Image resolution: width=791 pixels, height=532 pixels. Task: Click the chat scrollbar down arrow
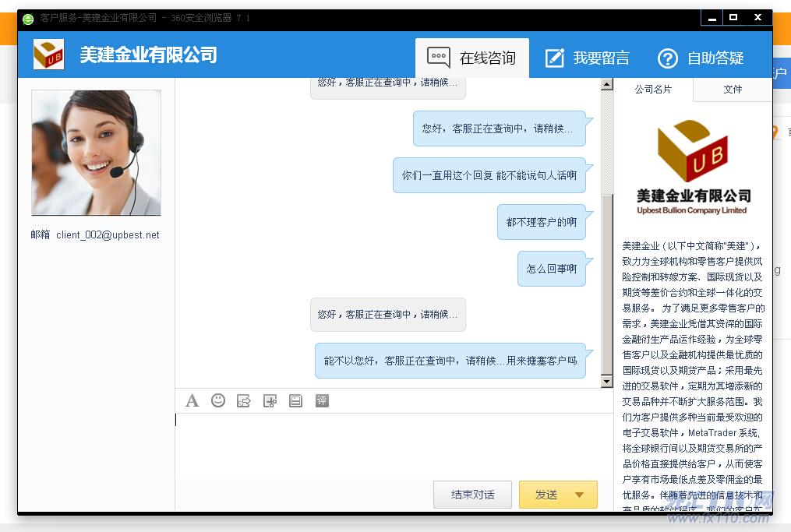[607, 381]
